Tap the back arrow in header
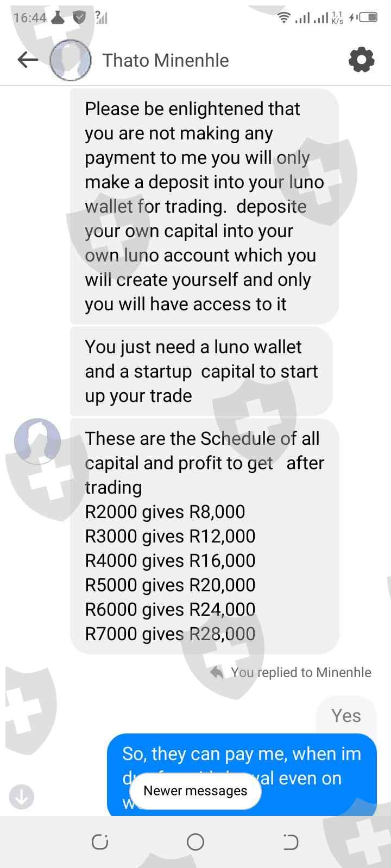Viewport: 391px width, 868px height. click(28, 60)
